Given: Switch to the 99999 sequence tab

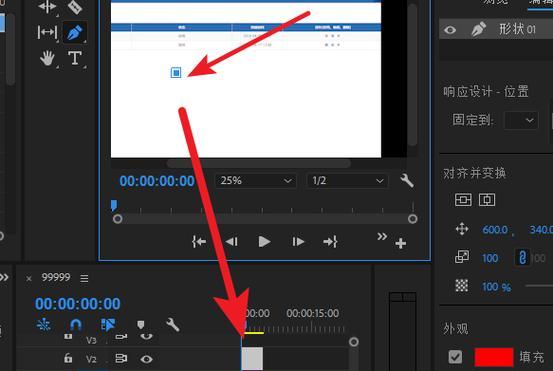Looking at the screenshot, I should [56, 278].
